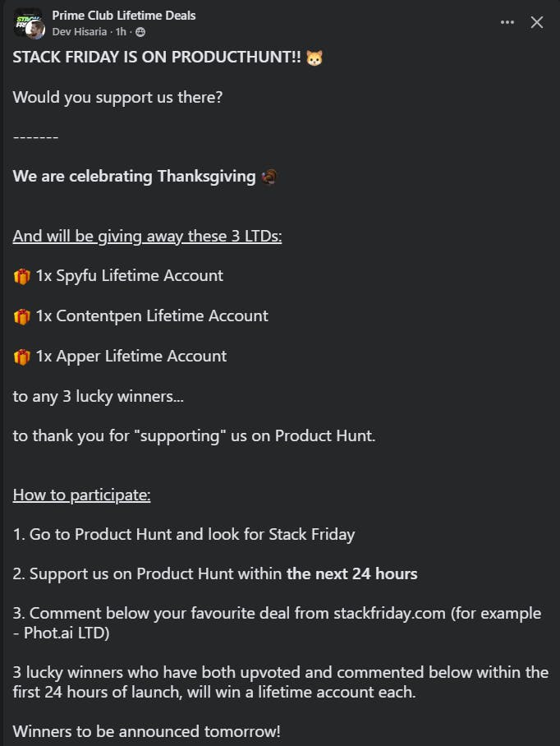This screenshot has height=746, width=560.
Task: Visit Dev Hisaria's profile
Action: [80, 32]
